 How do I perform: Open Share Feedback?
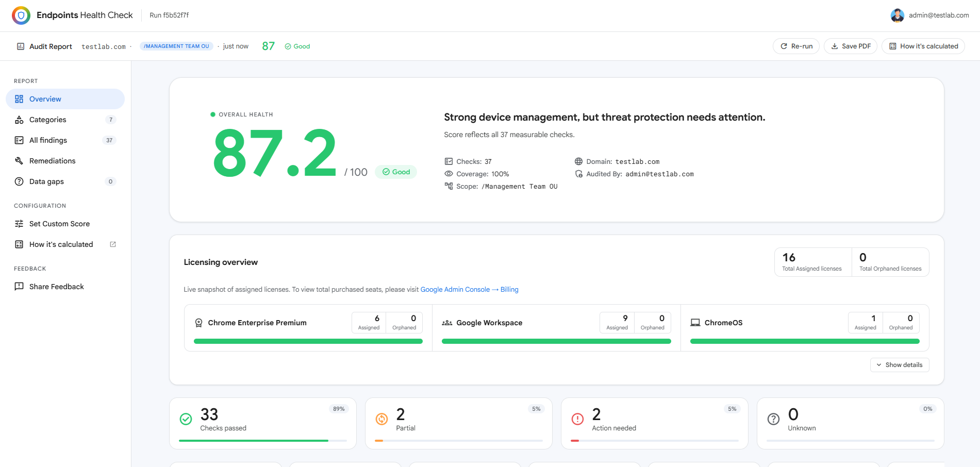tap(65, 287)
